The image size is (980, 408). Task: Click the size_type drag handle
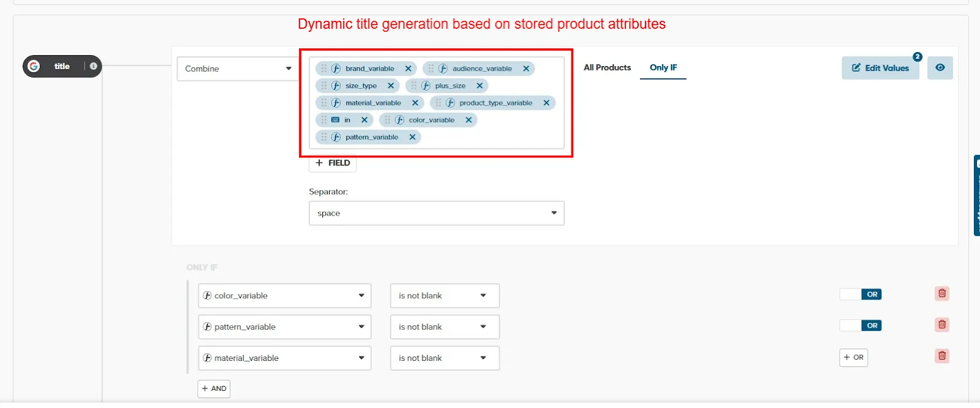tap(324, 86)
